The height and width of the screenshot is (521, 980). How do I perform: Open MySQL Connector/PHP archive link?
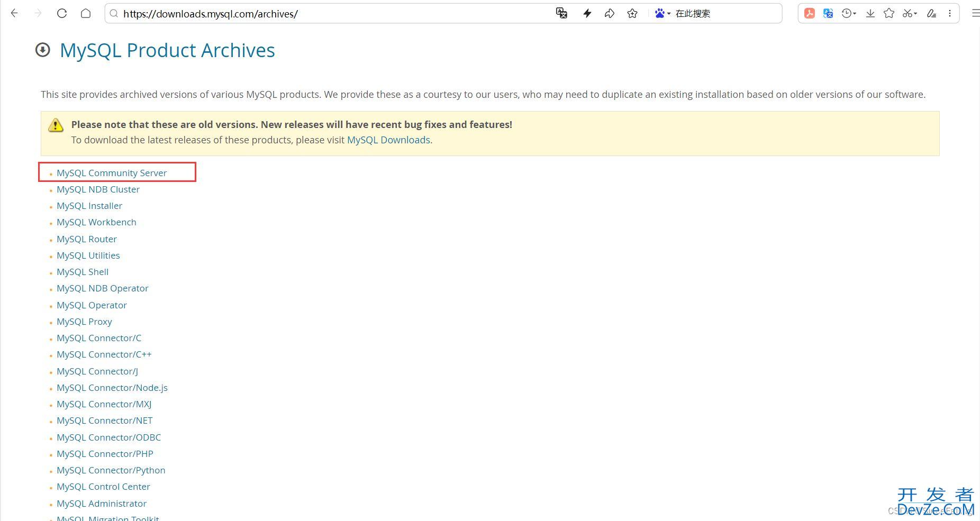pos(105,454)
